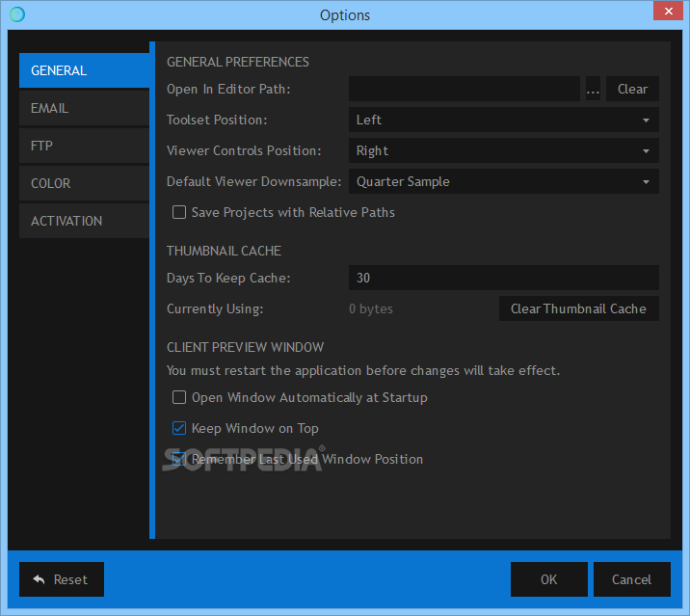Image resolution: width=690 pixels, height=616 pixels.
Task: Confirm options with the OK button
Action: click(548, 579)
